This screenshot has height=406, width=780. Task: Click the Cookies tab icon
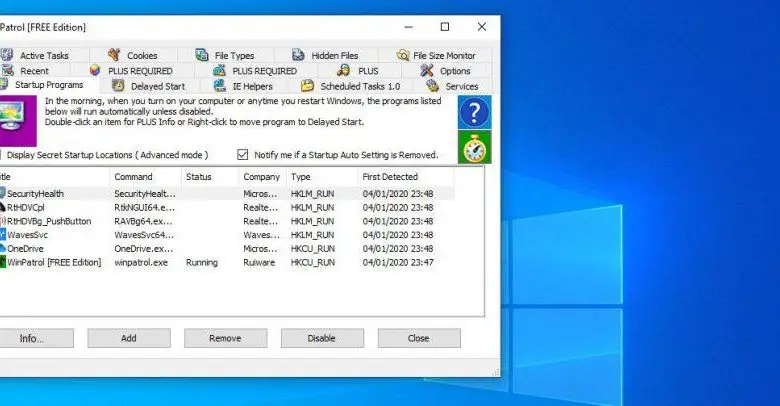(114, 55)
